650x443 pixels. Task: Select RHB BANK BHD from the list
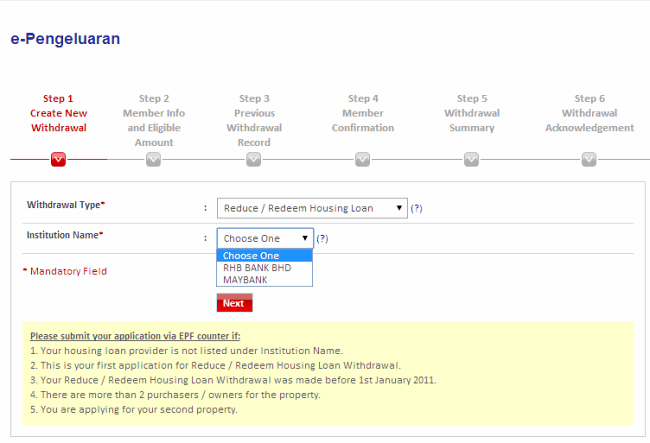264,268
